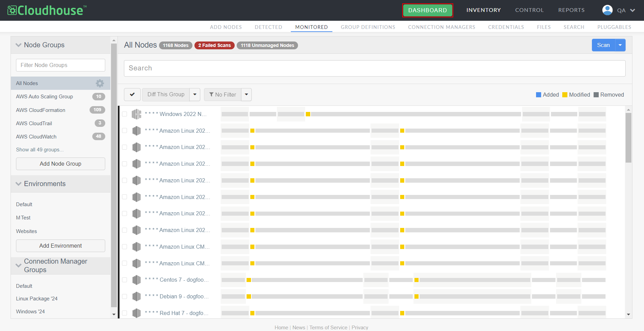Open the Diff This Group dropdown arrow
This screenshot has width=644, height=331.
195,95
